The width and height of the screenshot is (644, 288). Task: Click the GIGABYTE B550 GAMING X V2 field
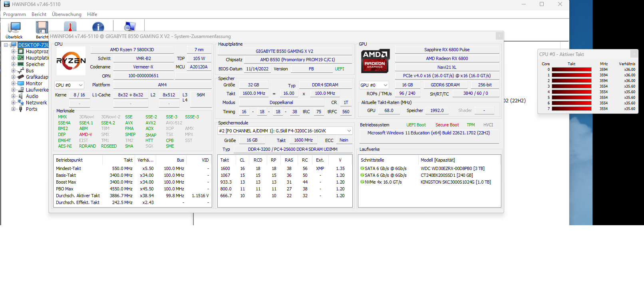tap(285, 51)
